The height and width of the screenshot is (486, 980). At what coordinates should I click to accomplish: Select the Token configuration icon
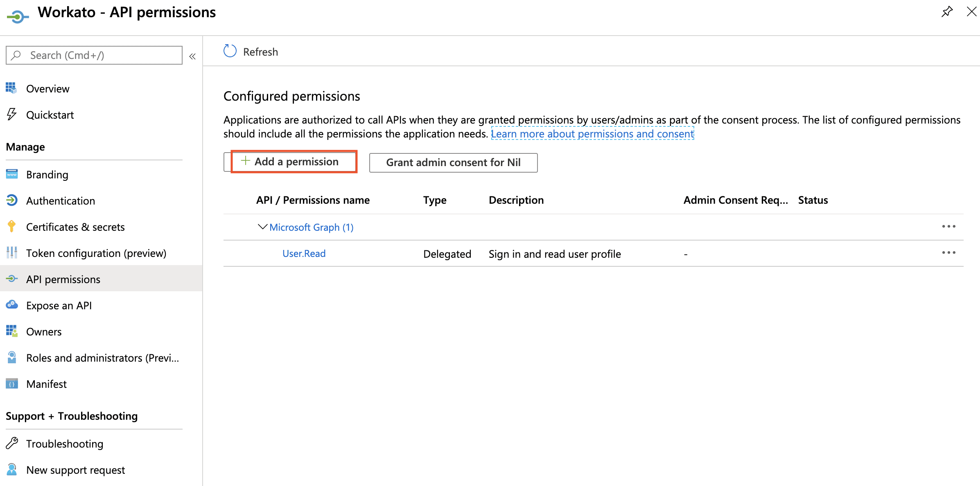pyautogui.click(x=11, y=253)
